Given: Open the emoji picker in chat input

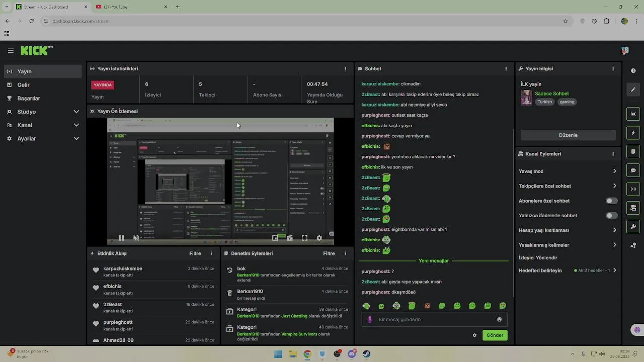Looking at the screenshot, I should [x=499, y=319].
